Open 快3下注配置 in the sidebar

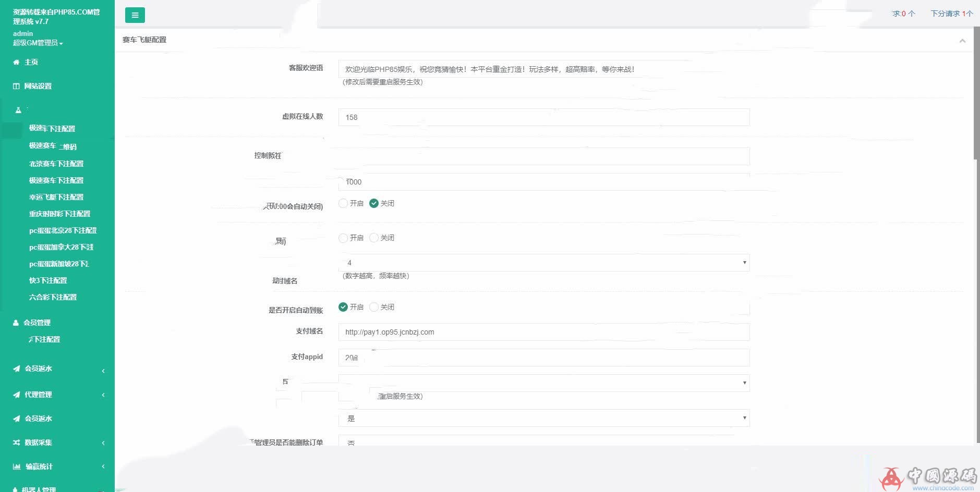coord(48,280)
